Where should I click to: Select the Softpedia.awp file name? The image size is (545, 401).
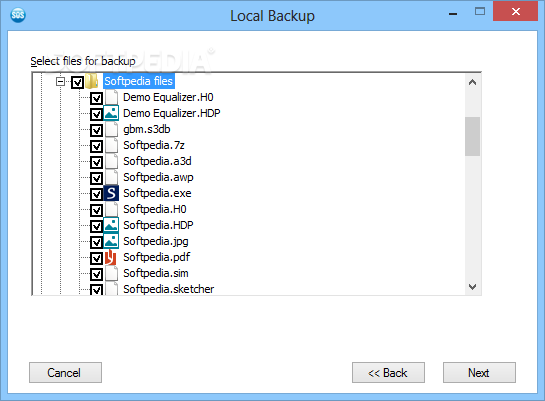tap(158, 177)
